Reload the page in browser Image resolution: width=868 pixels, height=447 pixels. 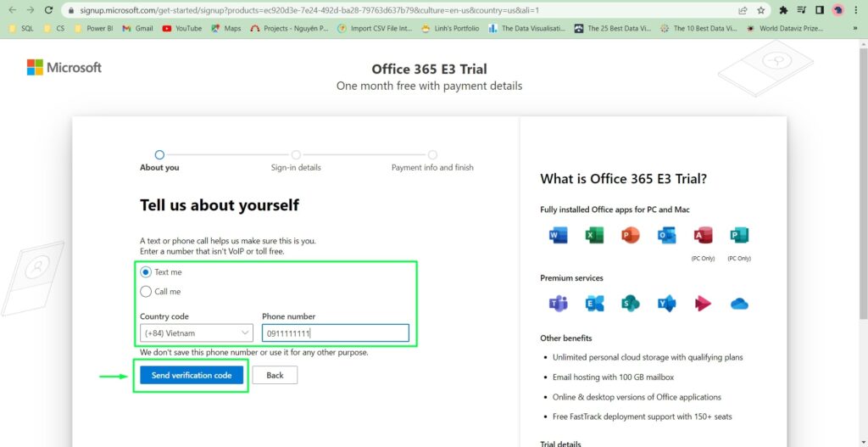point(48,10)
